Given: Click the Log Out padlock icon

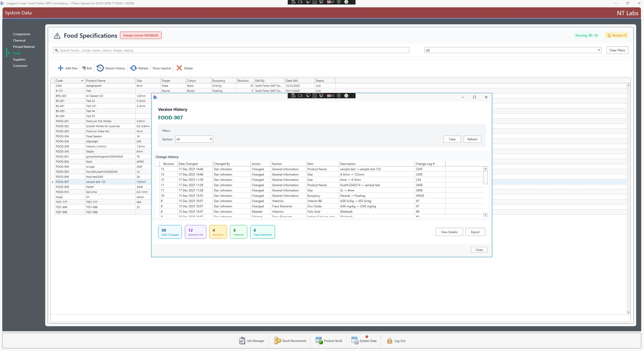Looking at the screenshot, I should click(x=389, y=341).
